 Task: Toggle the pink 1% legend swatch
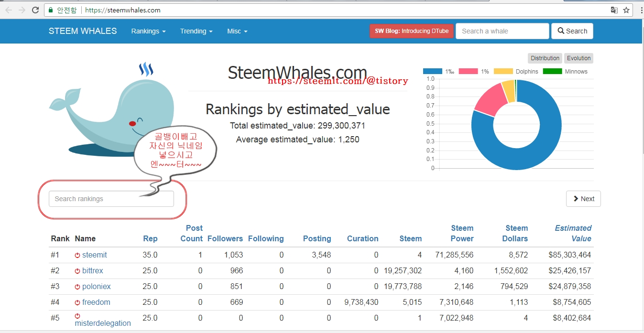(468, 72)
